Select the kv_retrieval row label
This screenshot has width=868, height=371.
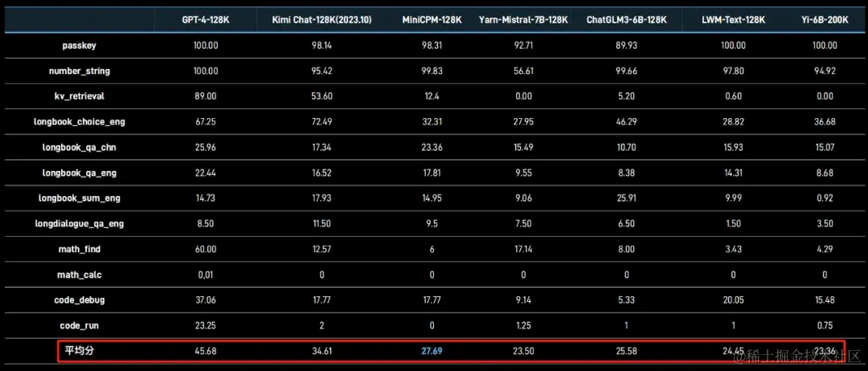79,96
